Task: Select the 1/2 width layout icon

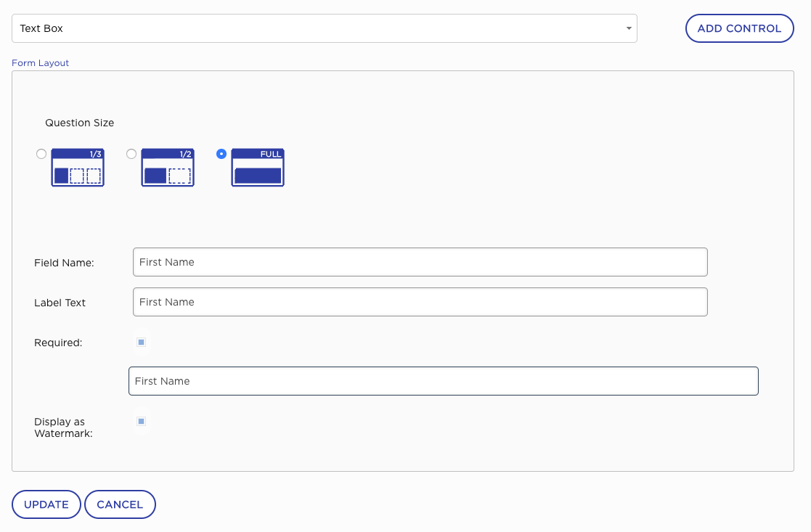Action: coord(168,168)
